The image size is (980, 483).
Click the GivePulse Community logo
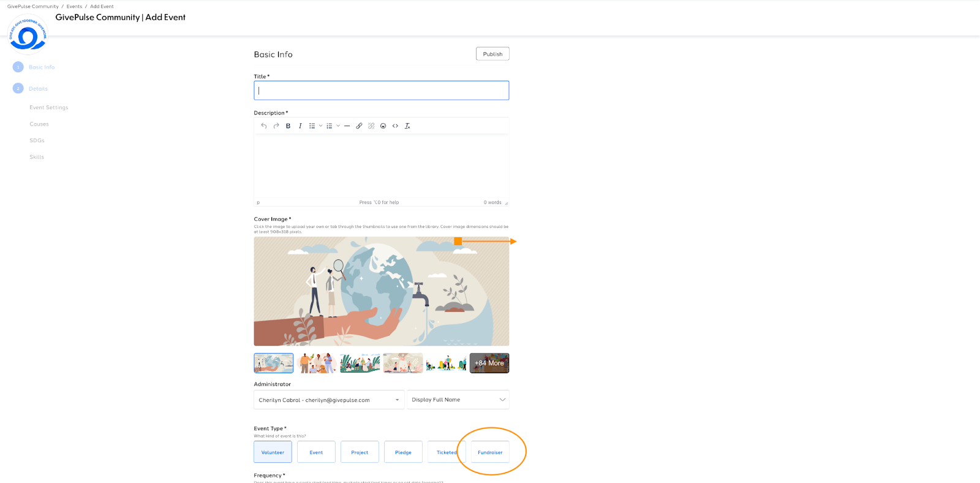tap(28, 35)
